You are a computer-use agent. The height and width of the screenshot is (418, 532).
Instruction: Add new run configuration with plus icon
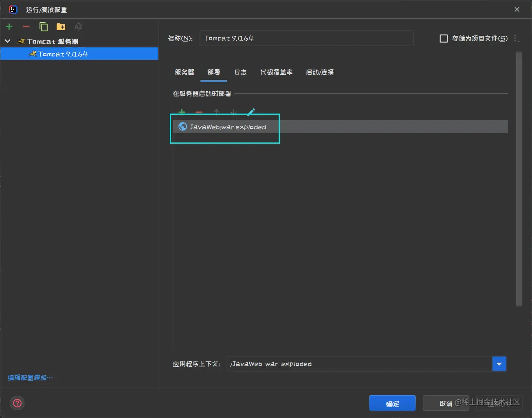click(x=9, y=27)
